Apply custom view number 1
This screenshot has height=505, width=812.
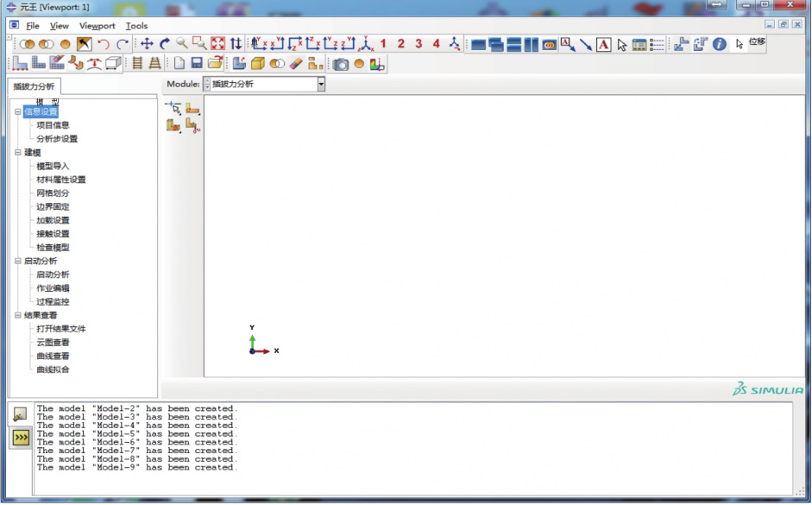383,44
